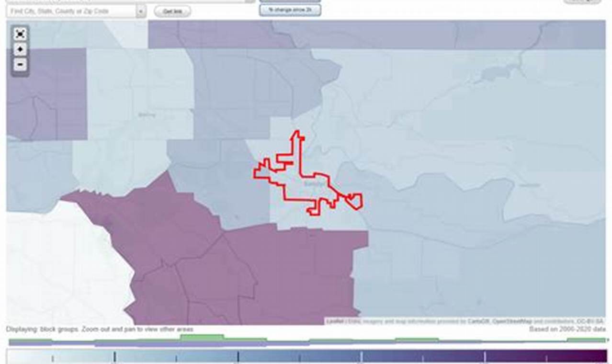Open the dropdown arrow beside the search field
612x364 pixels.
(x=141, y=11)
